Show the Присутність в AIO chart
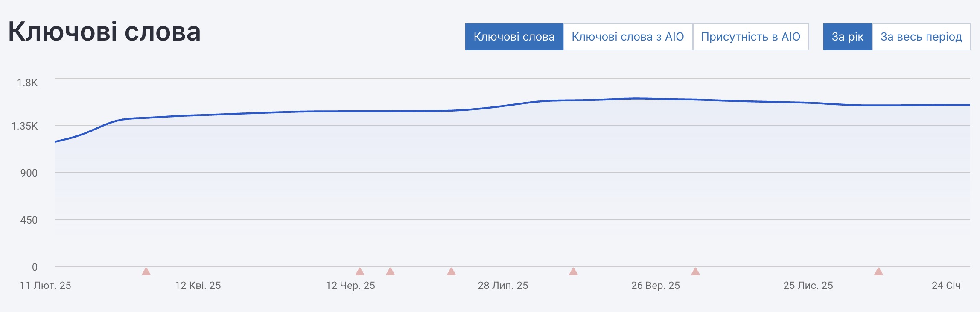Image resolution: width=980 pixels, height=312 pixels. click(x=750, y=37)
